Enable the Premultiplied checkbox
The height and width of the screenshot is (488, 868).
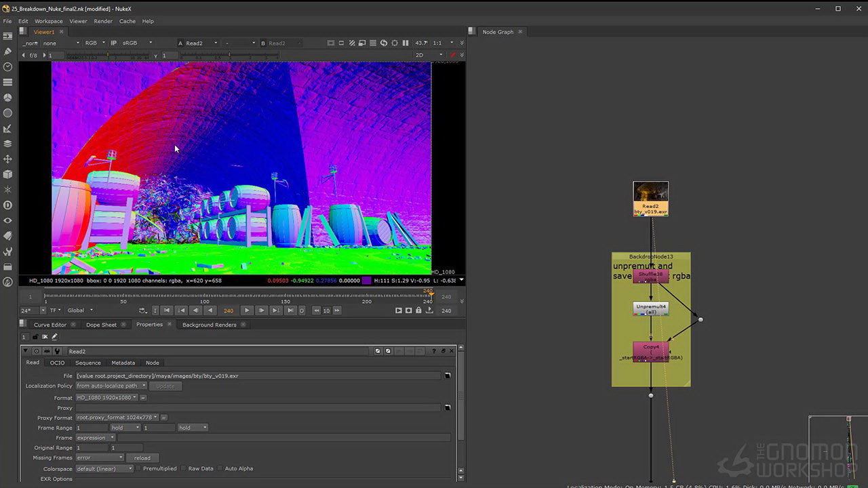[x=138, y=468]
